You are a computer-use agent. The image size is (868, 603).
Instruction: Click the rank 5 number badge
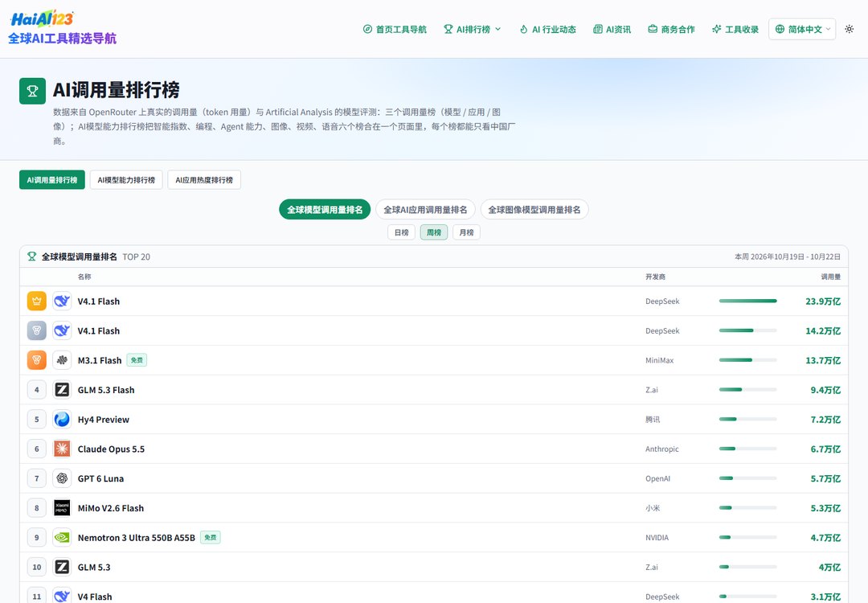(x=36, y=419)
